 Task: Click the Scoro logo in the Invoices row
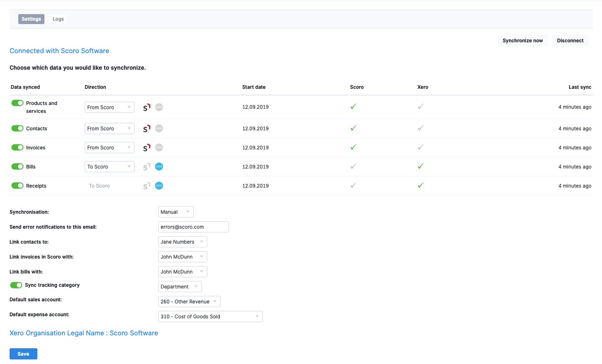tap(147, 148)
